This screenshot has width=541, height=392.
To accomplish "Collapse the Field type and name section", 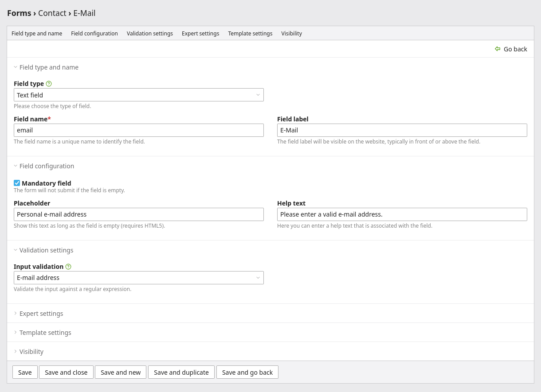I will (x=46, y=67).
